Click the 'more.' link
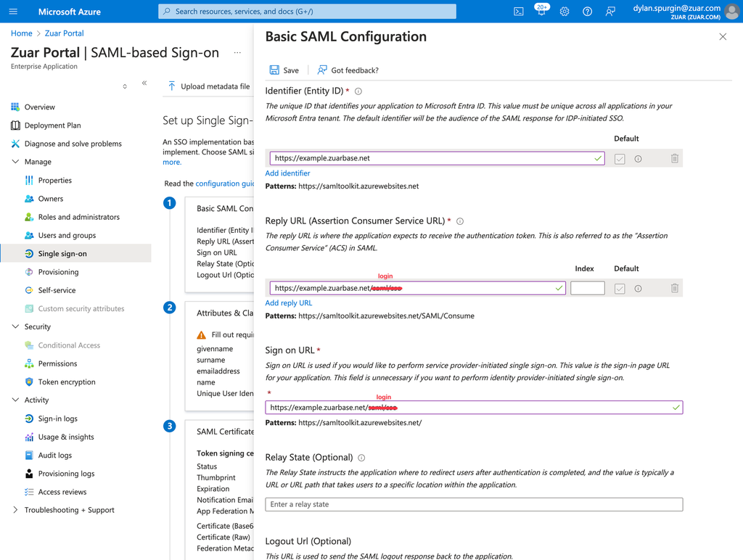 pos(172,162)
